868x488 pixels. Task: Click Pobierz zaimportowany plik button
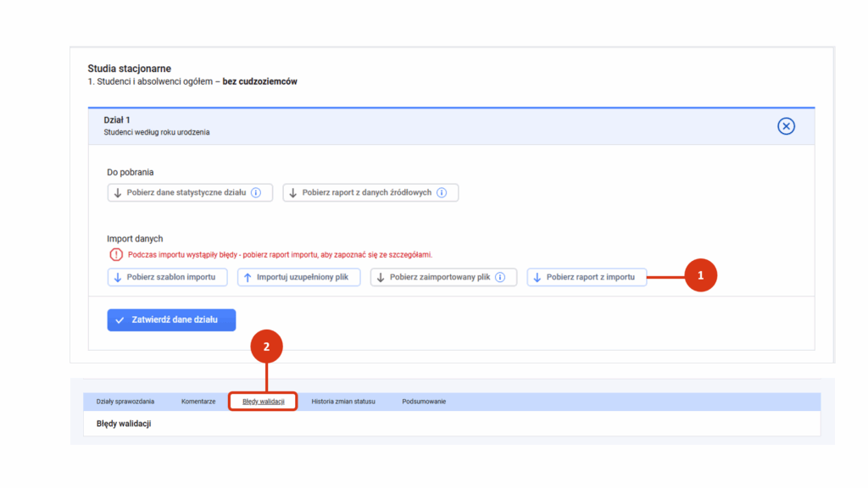click(443, 277)
